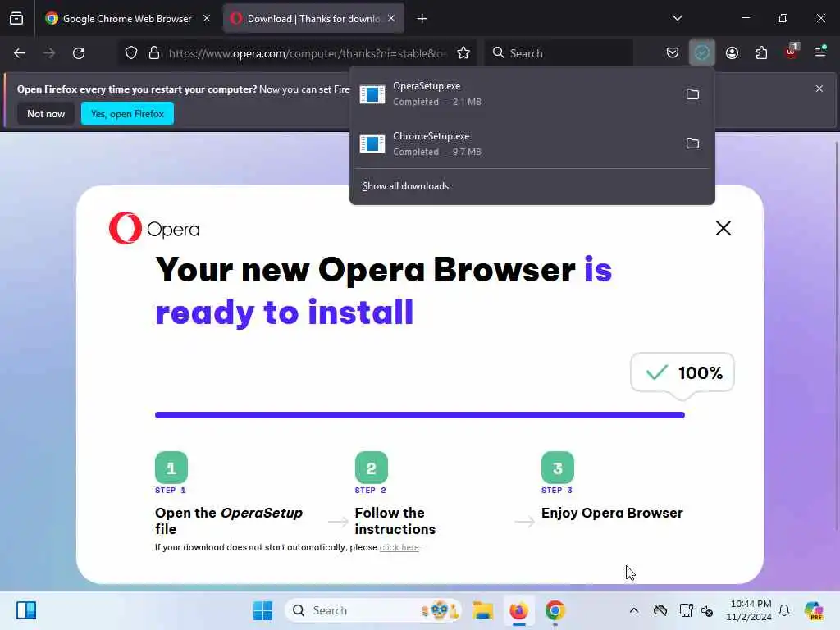The image size is (840, 630).
Task: Reload the current page
Action: [79, 53]
